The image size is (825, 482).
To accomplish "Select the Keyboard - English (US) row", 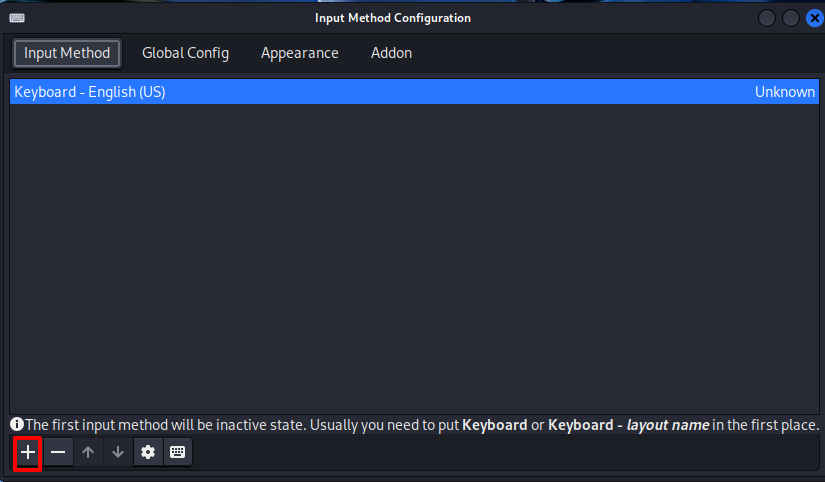I will [414, 92].
